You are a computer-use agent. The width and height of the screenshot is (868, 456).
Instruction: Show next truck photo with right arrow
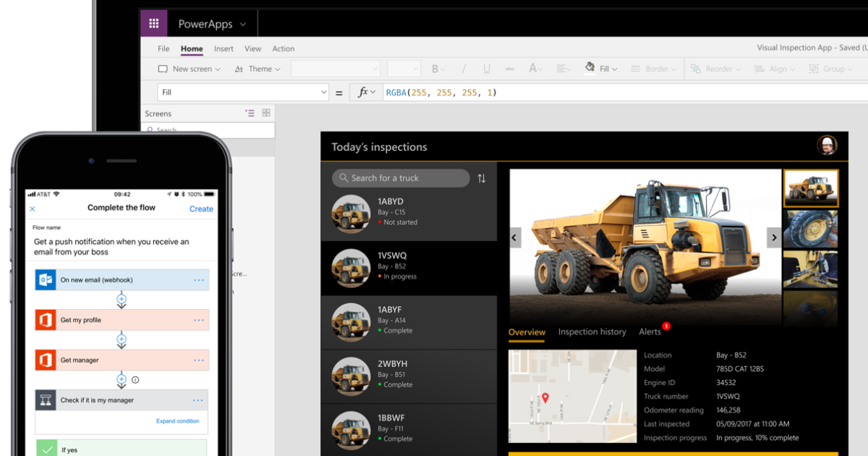click(774, 237)
